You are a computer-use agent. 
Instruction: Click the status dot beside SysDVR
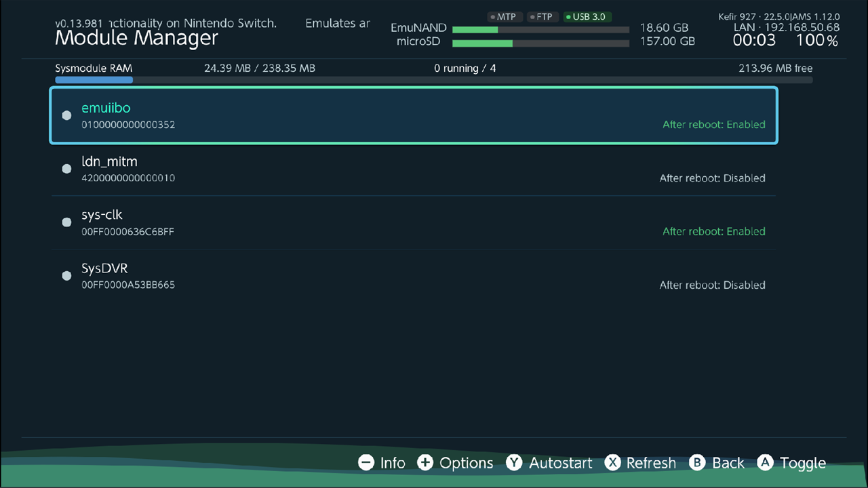(66, 276)
